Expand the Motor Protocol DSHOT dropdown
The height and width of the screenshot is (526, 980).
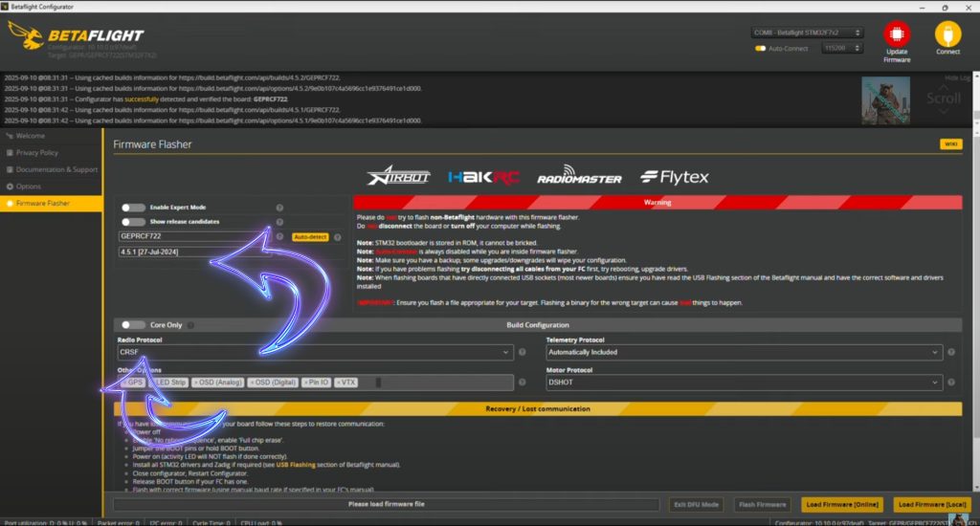744,383
